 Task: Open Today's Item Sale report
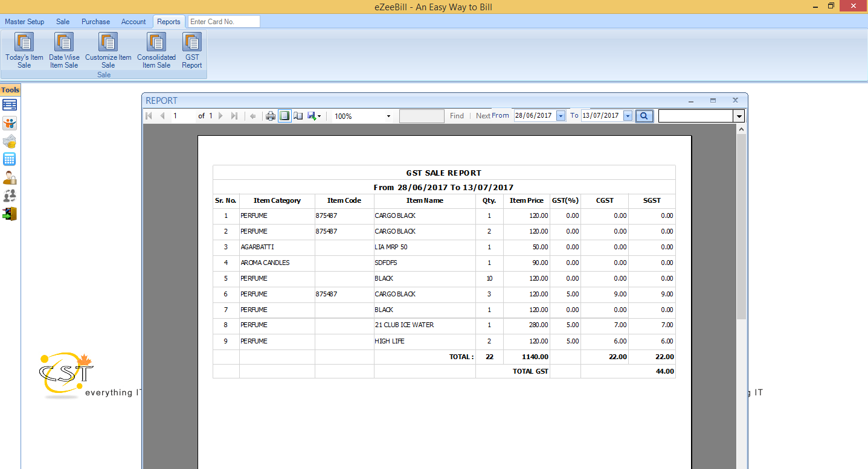24,51
